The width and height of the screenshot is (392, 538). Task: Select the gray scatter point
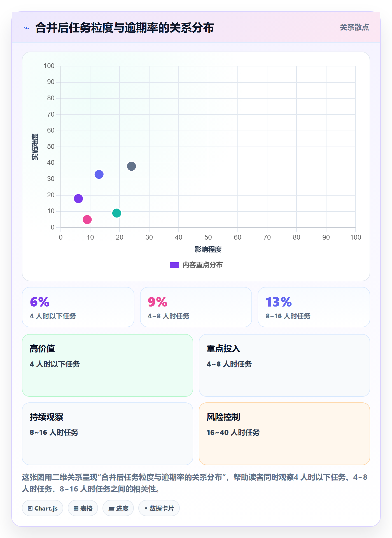click(131, 166)
